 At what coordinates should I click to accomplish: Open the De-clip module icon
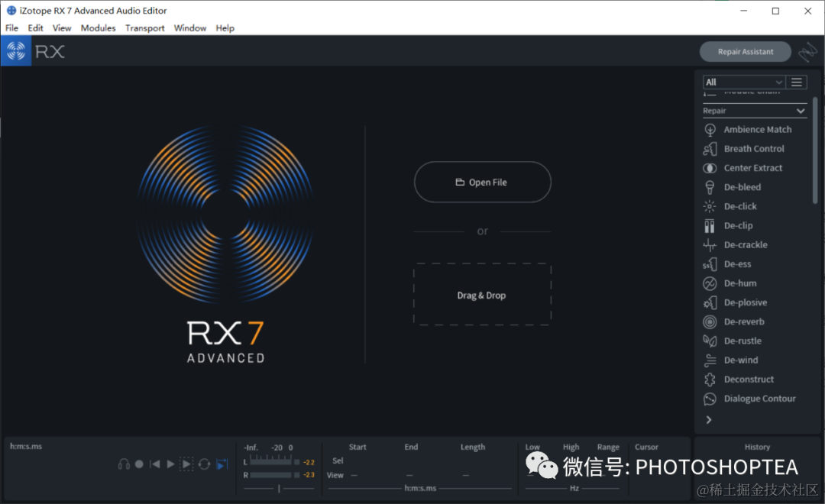710,226
